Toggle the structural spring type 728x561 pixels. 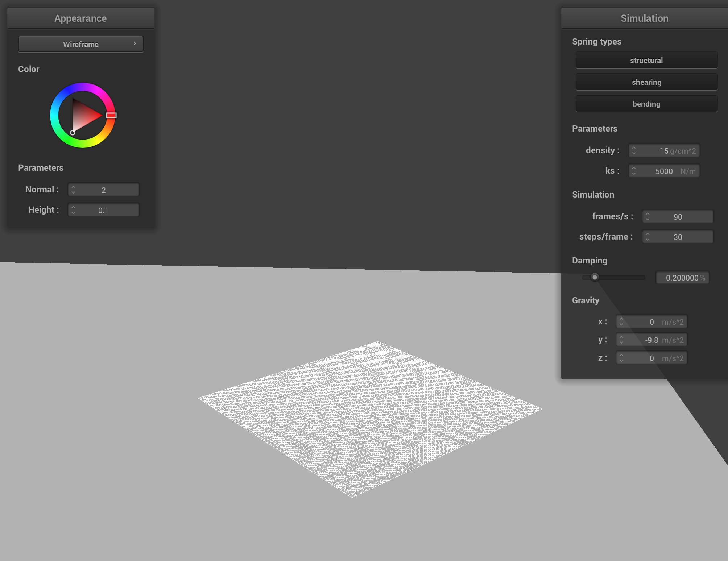coord(646,60)
